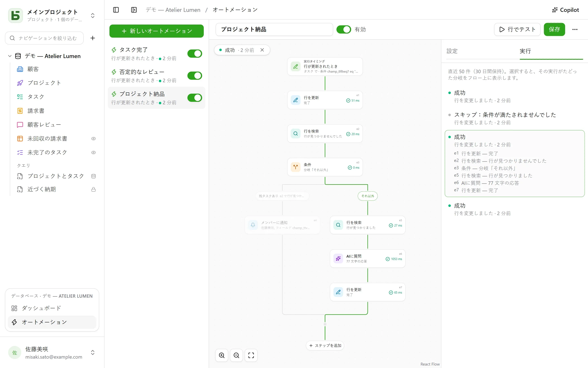Disable the タスク完了 automation toggle
Viewport: 588px width, 368px height.
195,54
